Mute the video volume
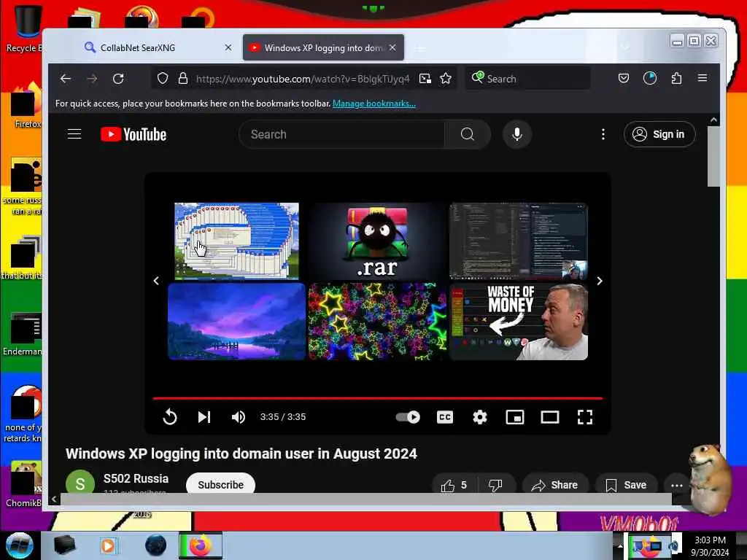 coord(239,417)
